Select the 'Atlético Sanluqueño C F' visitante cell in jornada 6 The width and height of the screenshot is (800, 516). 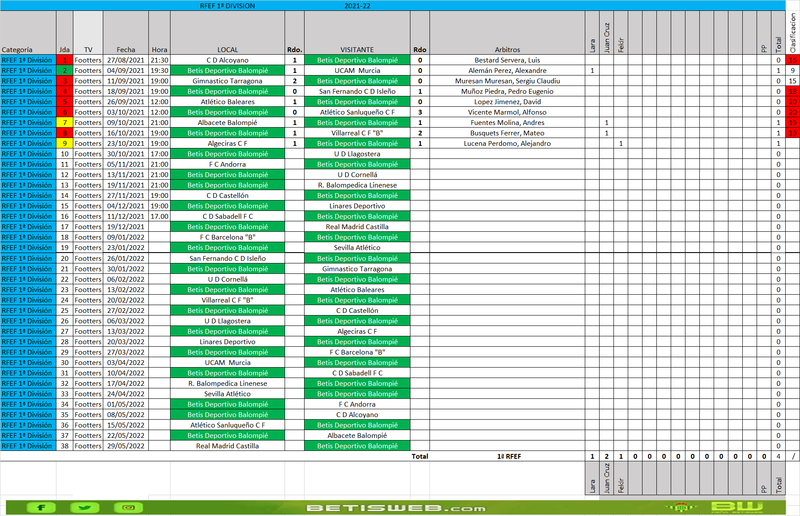pyautogui.click(x=357, y=112)
